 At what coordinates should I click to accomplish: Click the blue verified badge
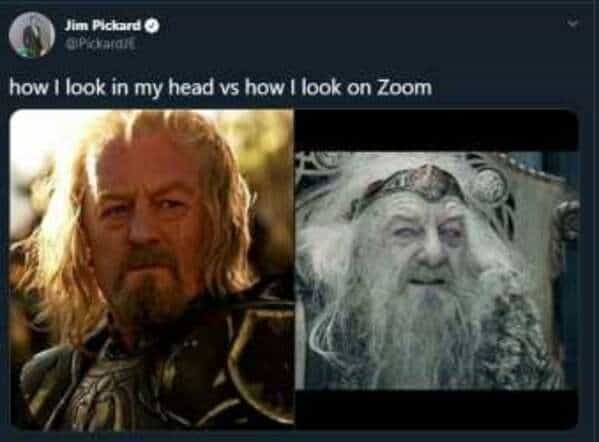(x=152, y=26)
